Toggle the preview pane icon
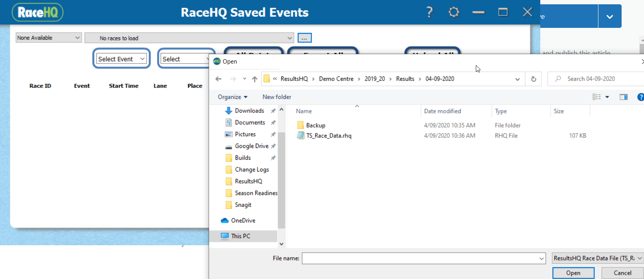644x279 pixels. click(x=624, y=97)
